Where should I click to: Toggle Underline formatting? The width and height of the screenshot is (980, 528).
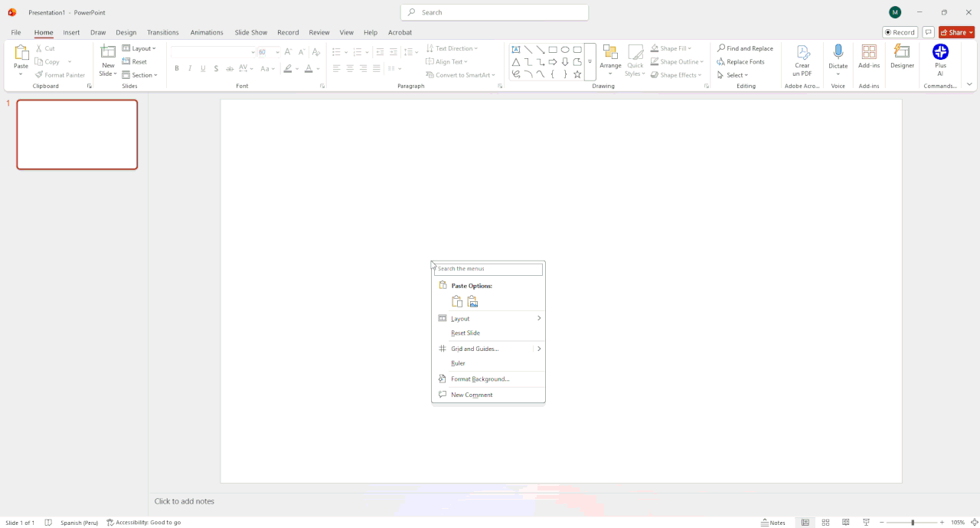click(203, 68)
